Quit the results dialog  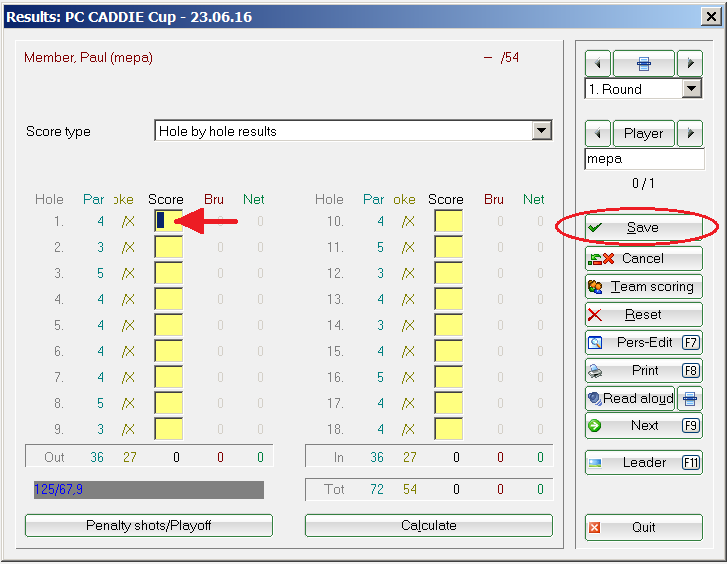pos(644,527)
